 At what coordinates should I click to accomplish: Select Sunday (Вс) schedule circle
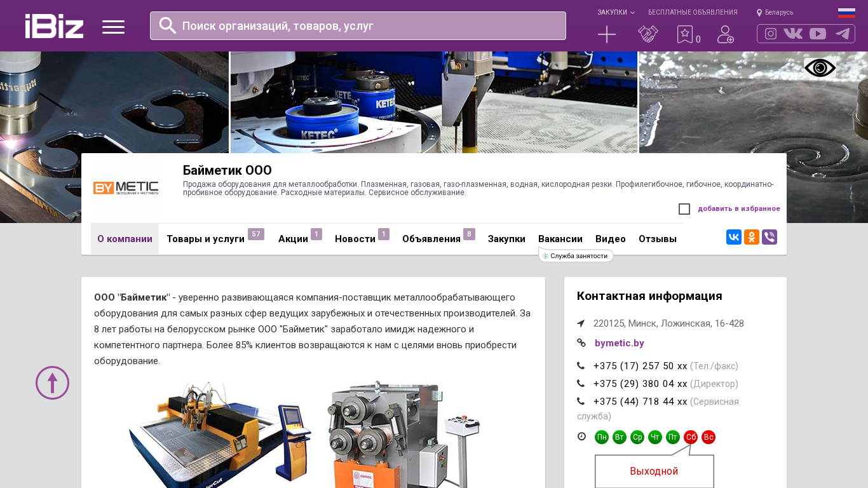coord(709,437)
